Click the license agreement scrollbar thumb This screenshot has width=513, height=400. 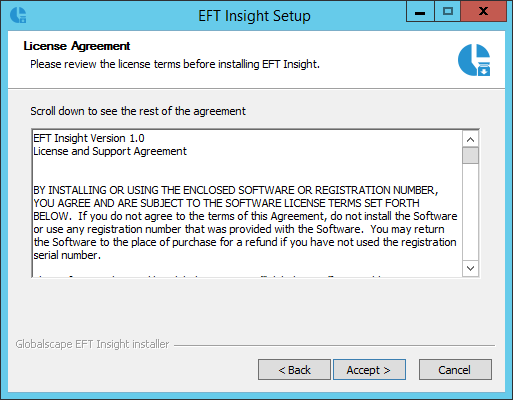tap(470, 156)
